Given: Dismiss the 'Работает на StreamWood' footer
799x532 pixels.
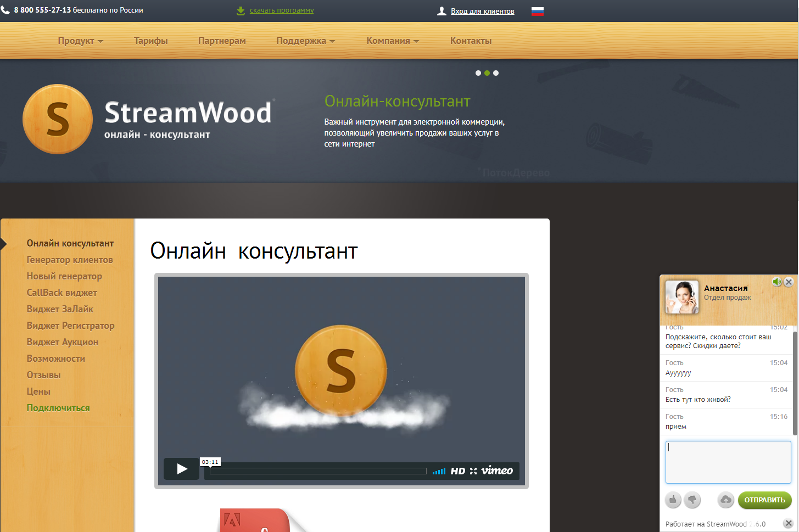Looking at the screenshot, I should click(788, 523).
